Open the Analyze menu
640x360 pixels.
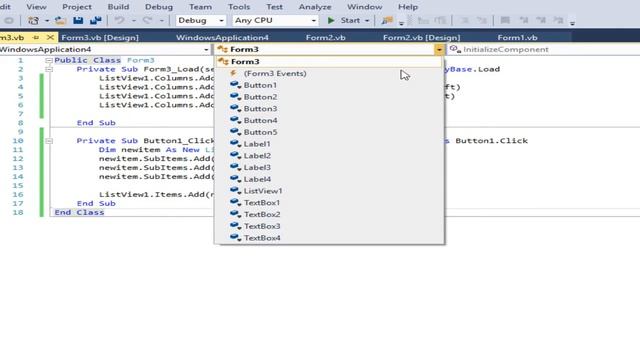click(315, 7)
